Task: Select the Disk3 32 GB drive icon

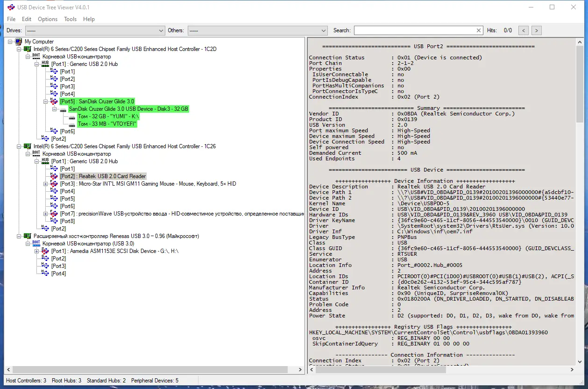Action: 63,109
